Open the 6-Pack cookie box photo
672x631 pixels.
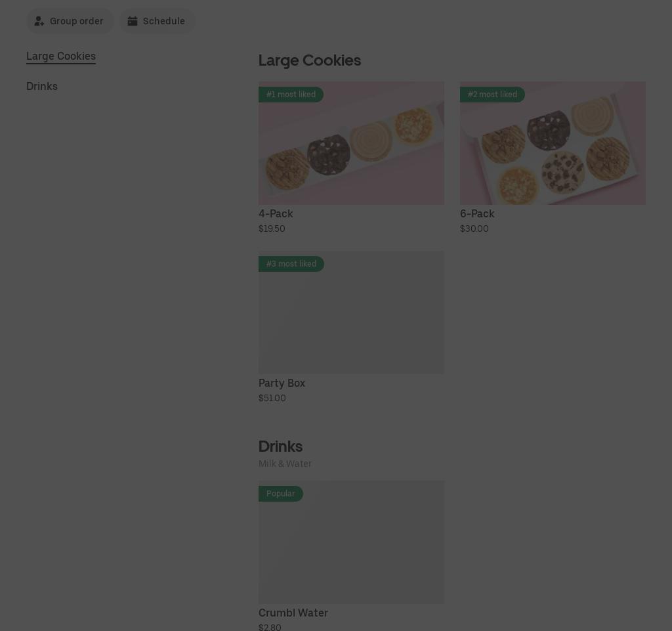click(x=553, y=143)
